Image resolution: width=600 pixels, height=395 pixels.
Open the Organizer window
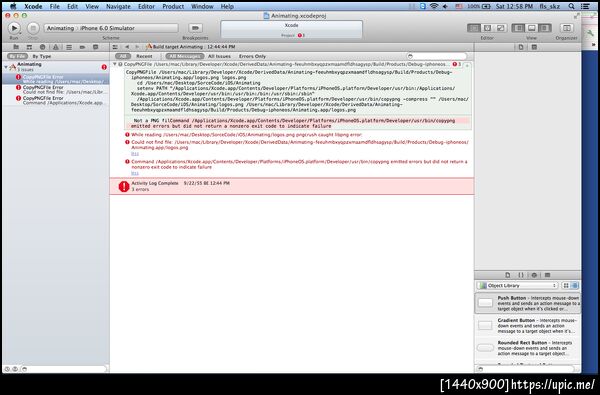pos(566,28)
